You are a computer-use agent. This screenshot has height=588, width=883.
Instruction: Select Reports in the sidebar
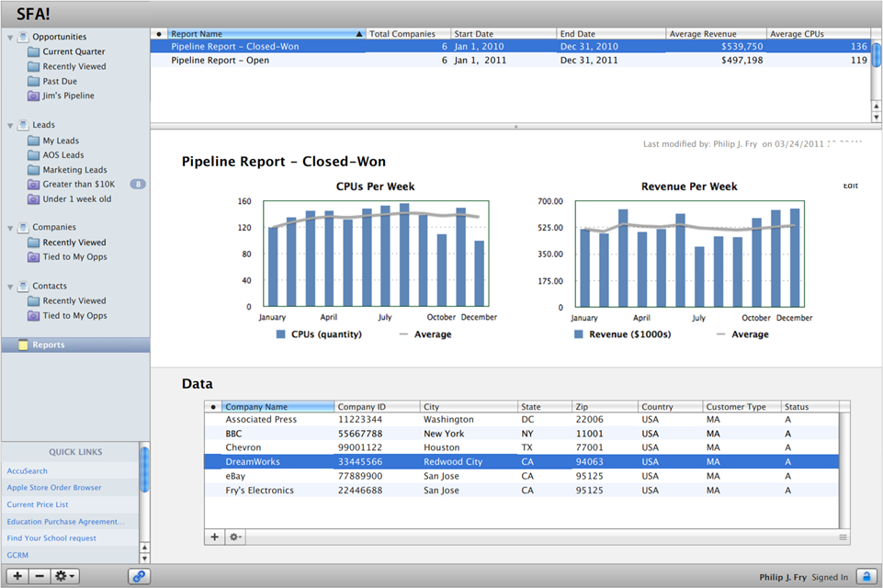point(49,345)
